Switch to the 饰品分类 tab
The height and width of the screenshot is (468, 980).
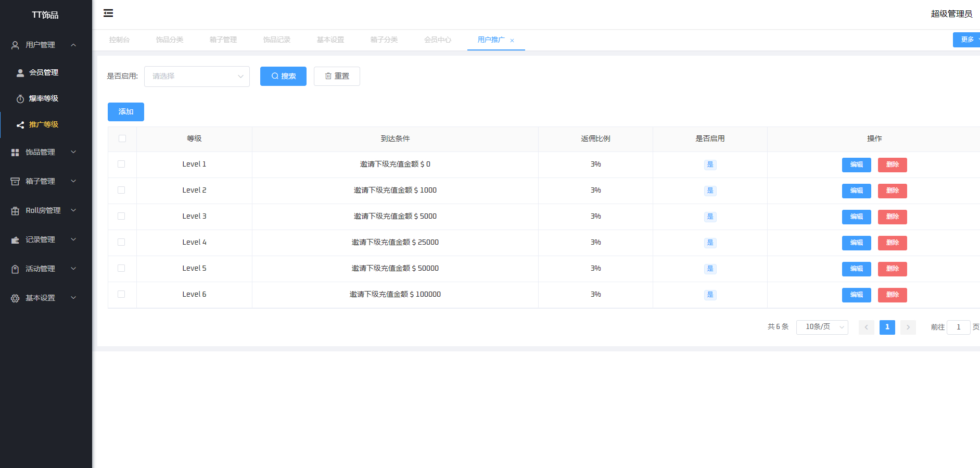pos(170,40)
